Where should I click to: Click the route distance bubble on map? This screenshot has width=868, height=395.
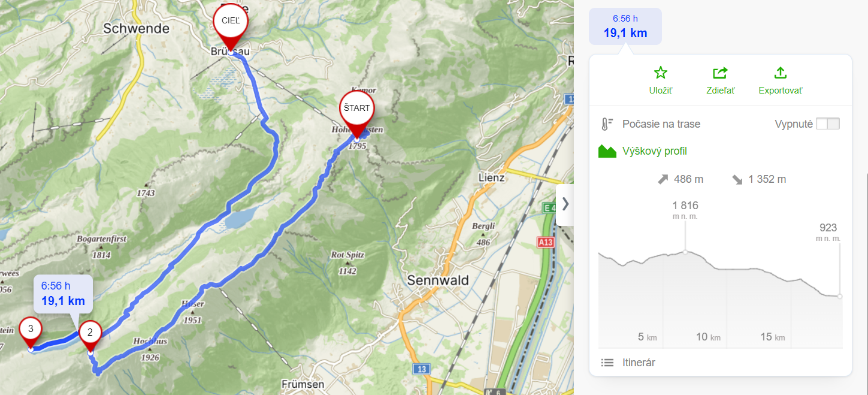tap(63, 294)
